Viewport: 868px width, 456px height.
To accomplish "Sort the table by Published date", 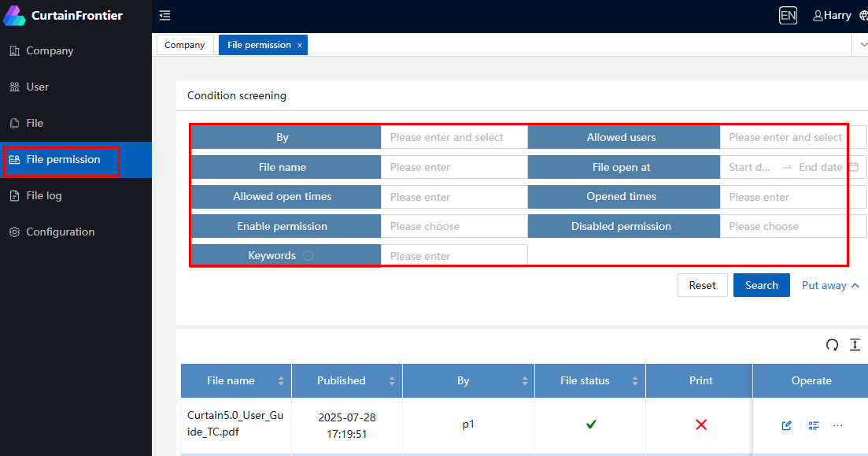I will pos(392,380).
